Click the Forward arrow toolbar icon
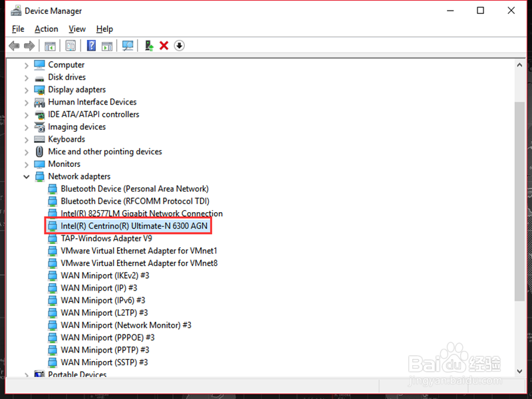Screen dimensions: 532x399 29,45
